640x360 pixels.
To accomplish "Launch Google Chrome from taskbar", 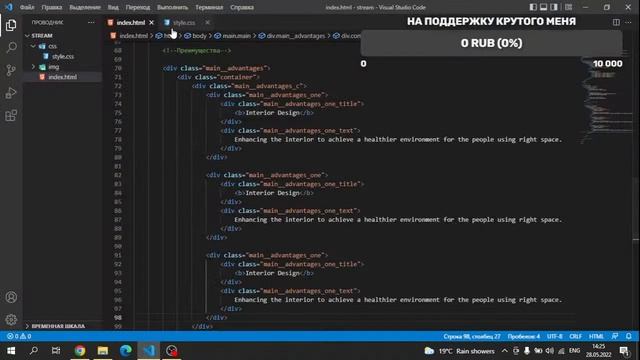I will click(x=80, y=351).
